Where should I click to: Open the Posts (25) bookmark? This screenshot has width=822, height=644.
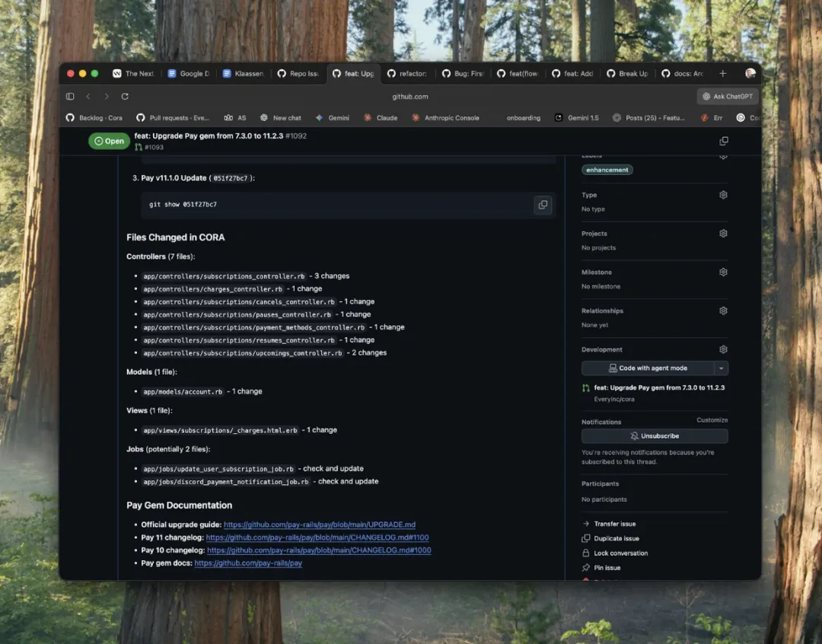pos(649,118)
